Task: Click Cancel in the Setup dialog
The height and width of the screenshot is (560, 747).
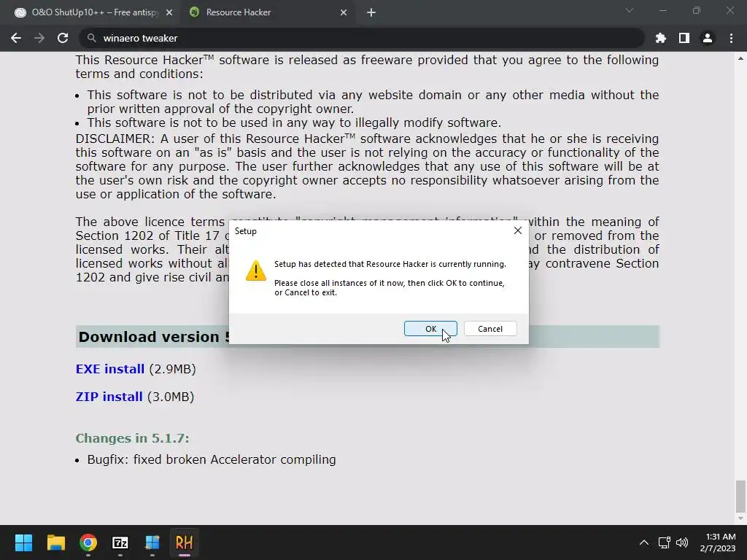Action: [x=489, y=329]
